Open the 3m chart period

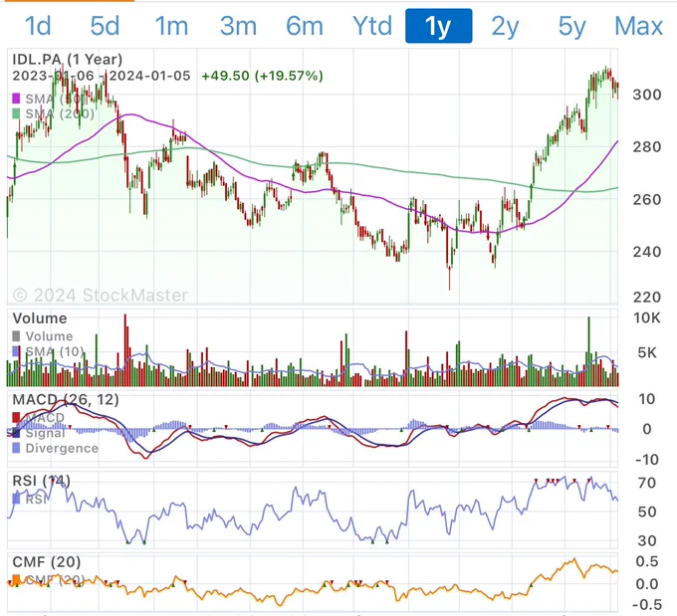click(238, 26)
